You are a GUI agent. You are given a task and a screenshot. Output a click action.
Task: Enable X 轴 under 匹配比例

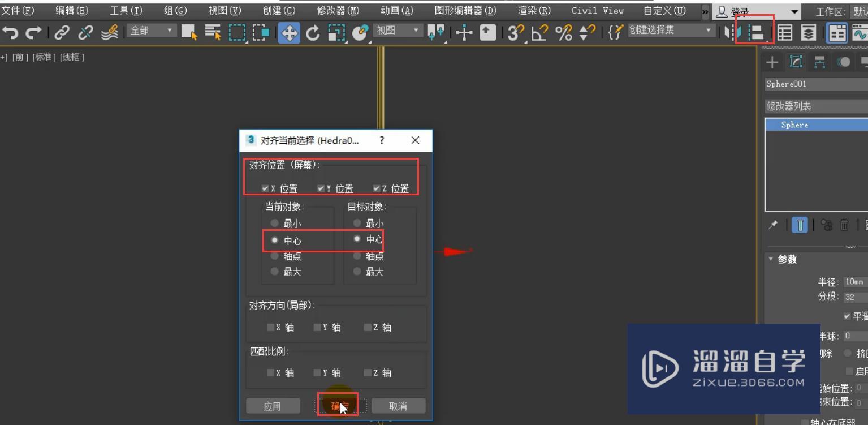[270, 372]
